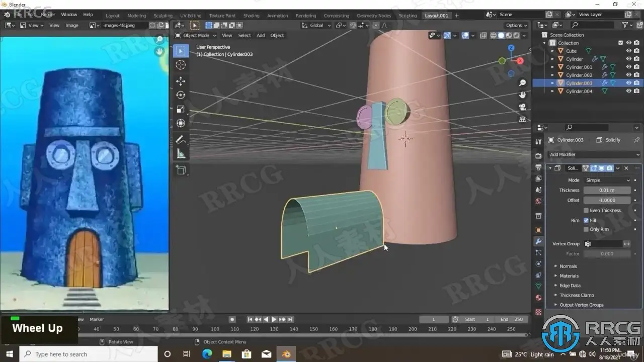This screenshot has width=644, height=362.
Task: Choose the Annotate pencil tool
Action: coord(181,140)
